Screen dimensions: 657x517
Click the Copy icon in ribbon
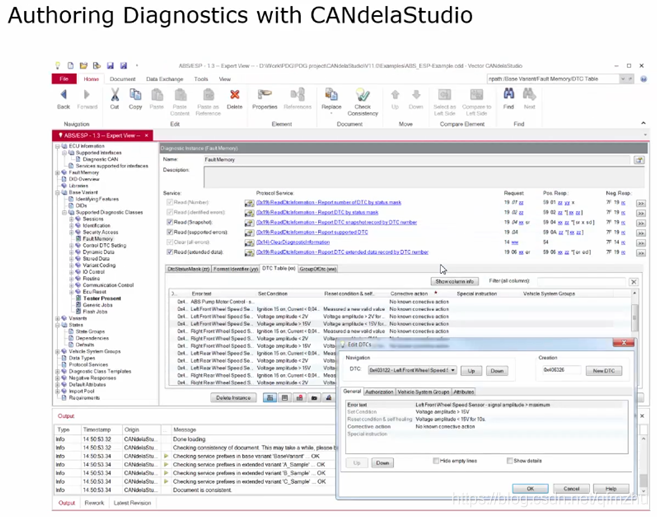click(x=135, y=95)
